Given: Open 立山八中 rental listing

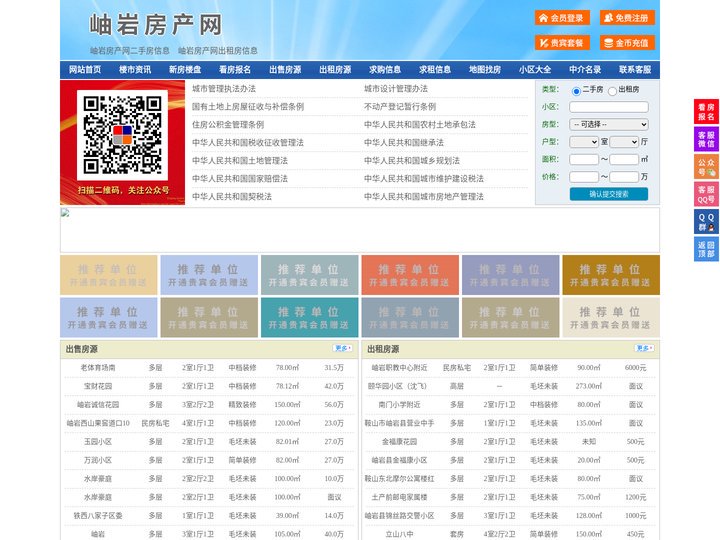Looking at the screenshot, I should tap(399, 534).
